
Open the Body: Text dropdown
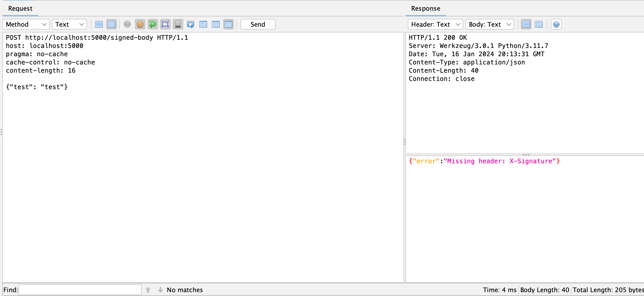click(x=490, y=24)
